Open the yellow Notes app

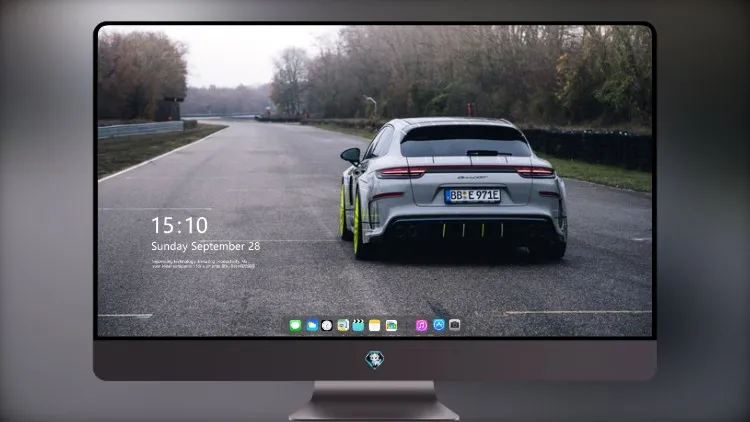375,326
